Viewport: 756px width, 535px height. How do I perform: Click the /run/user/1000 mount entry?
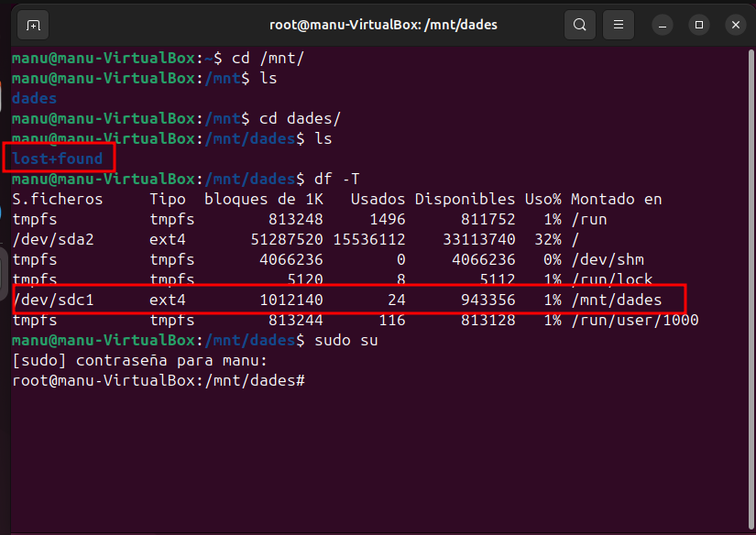pos(634,320)
